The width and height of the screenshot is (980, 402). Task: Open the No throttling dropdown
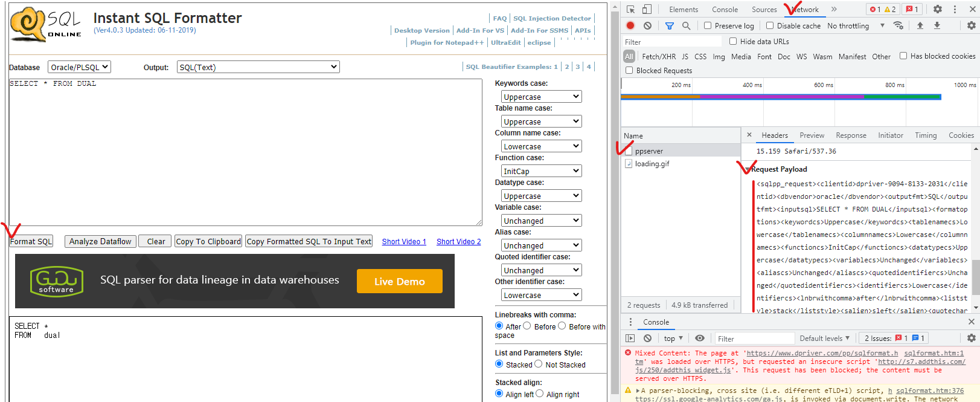point(856,26)
